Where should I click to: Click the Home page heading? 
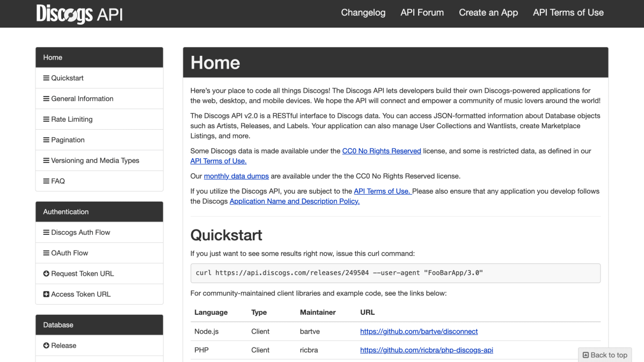(x=215, y=63)
